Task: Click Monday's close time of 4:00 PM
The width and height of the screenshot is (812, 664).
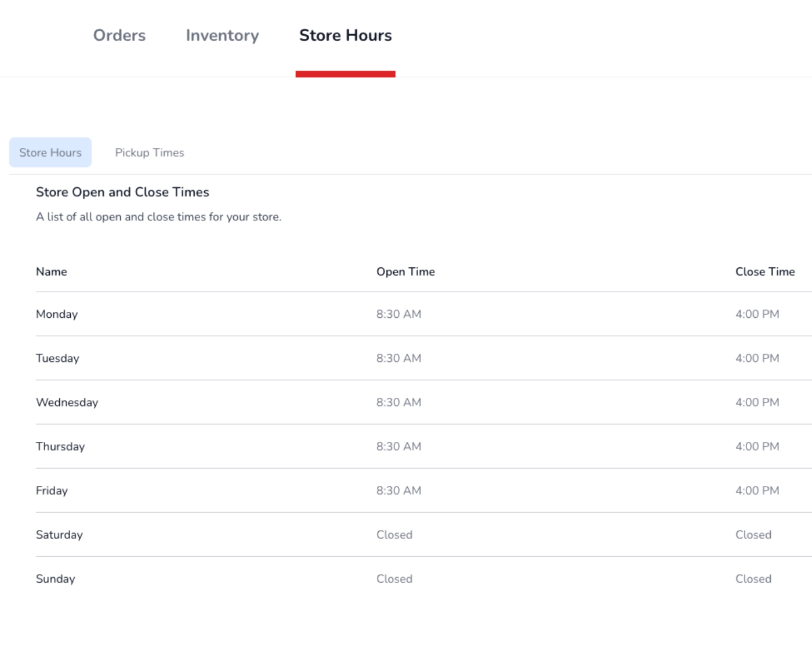Action: 757,314
